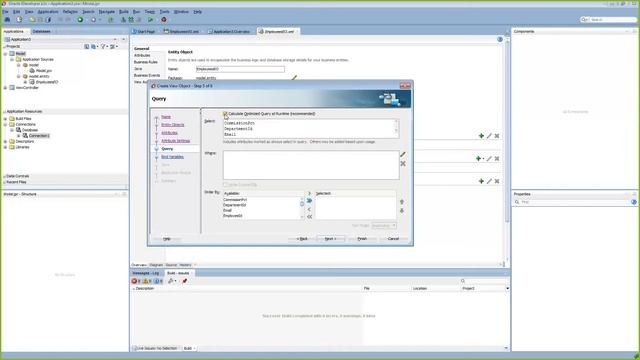640x360 pixels.
Task: Collapse the Model project node
Action: (x=5, y=53)
